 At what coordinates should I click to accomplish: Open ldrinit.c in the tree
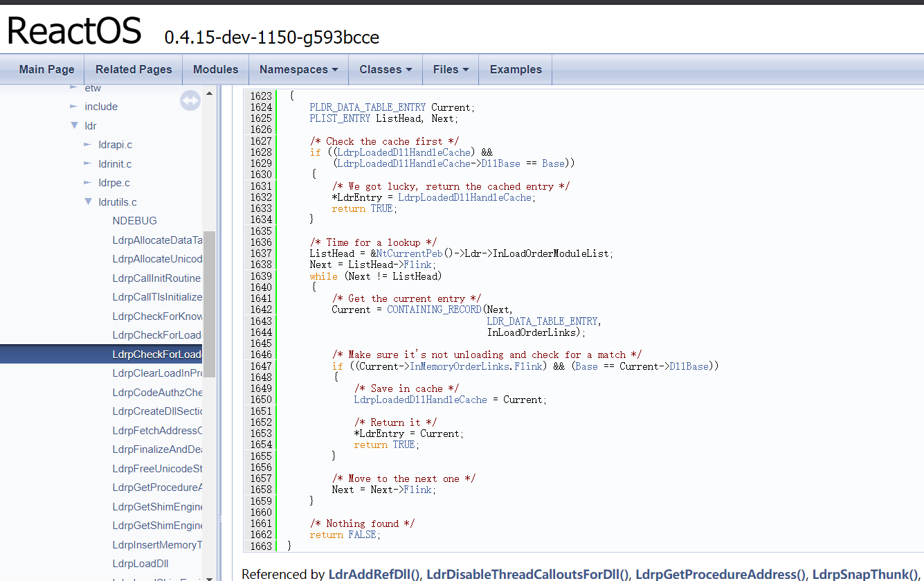(115, 164)
